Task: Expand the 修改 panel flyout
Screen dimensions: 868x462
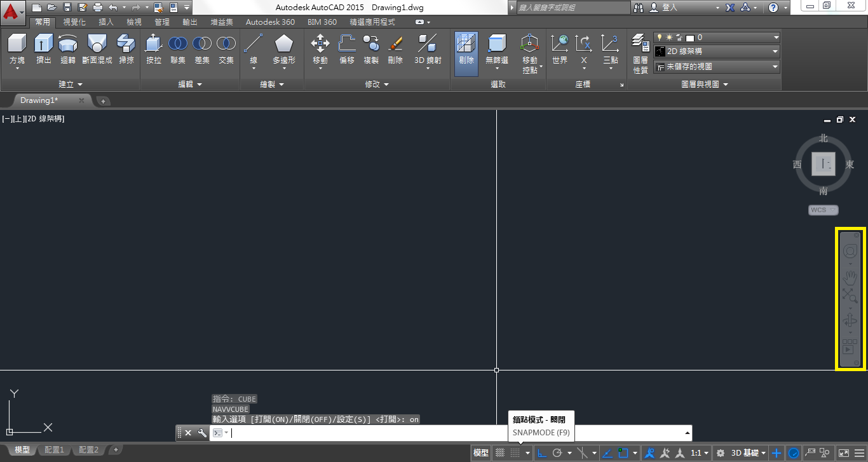Action: click(x=377, y=84)
